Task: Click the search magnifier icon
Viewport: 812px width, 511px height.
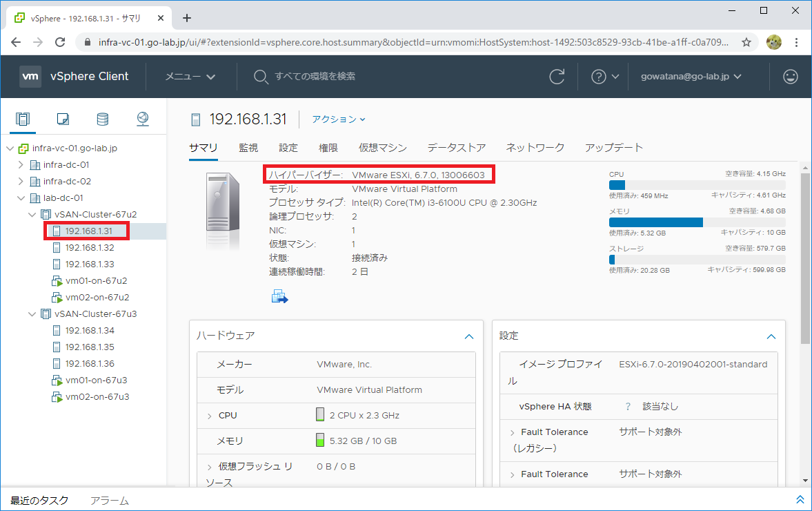Action: click(x=261, y=77)
